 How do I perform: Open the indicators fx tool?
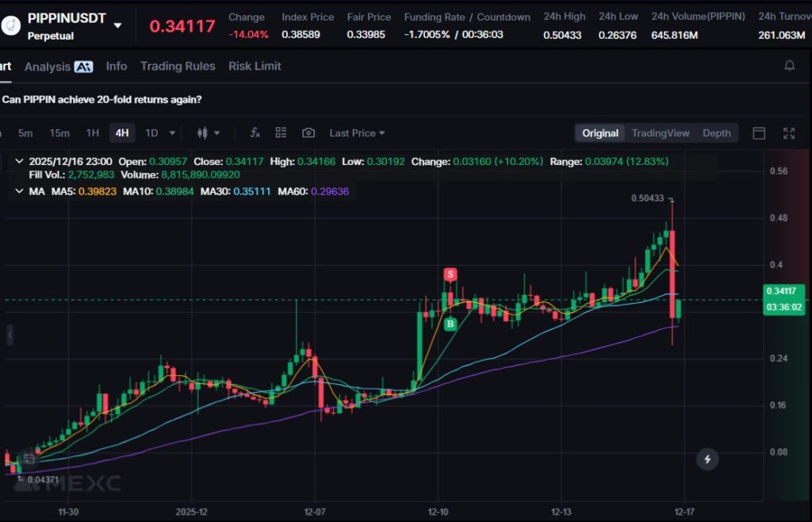[x=255, y=133]
